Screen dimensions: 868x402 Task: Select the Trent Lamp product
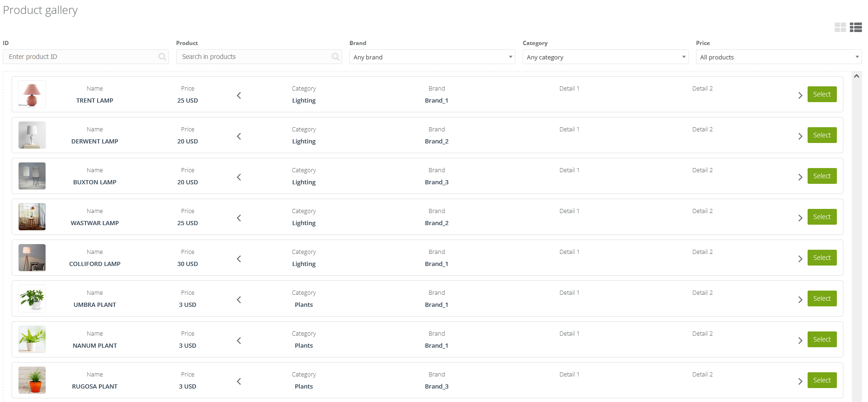click(x=822, y=94)
